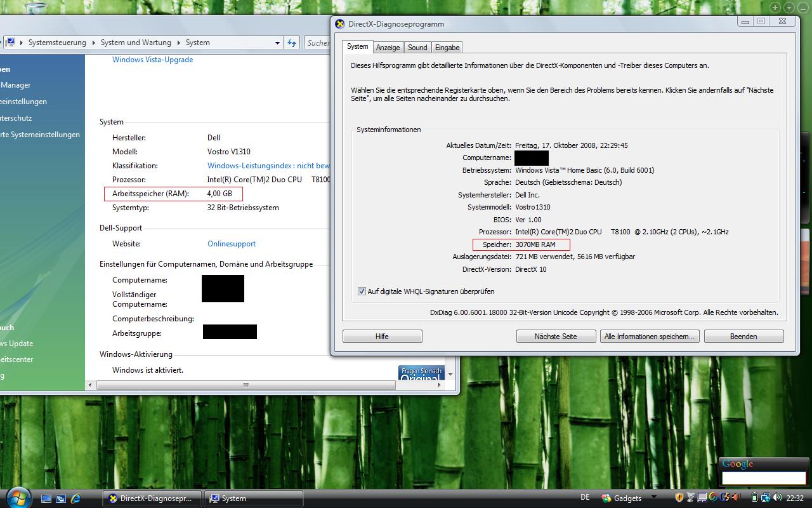
Task: Click Show Desktop quick launch icon
Action: pos(46,498)
